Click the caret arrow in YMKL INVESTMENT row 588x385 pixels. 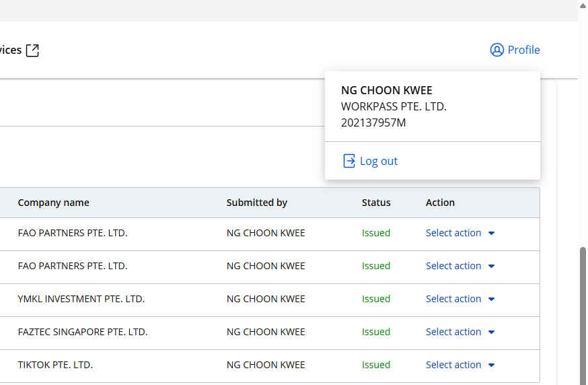click(491, 300)
